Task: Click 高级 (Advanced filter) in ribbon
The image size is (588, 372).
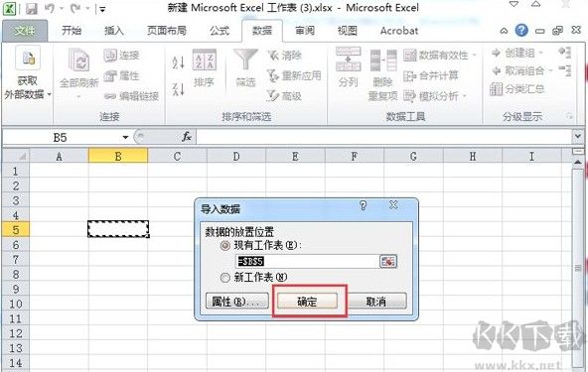Action: click(285, 96)
